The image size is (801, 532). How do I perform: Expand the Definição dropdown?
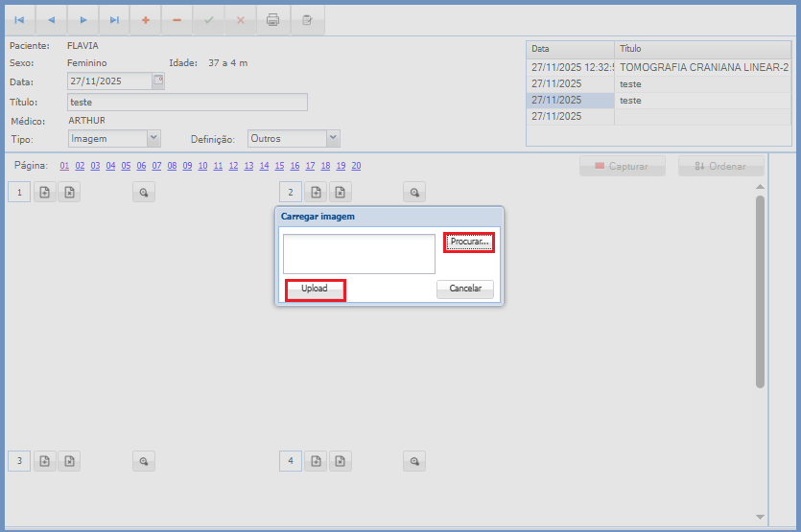point(333,139)
